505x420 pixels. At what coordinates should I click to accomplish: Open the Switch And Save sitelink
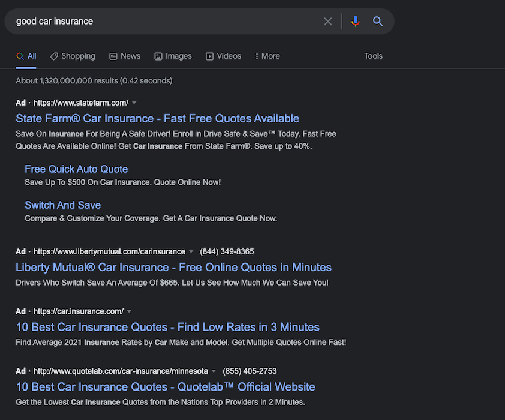pos(63,205)
